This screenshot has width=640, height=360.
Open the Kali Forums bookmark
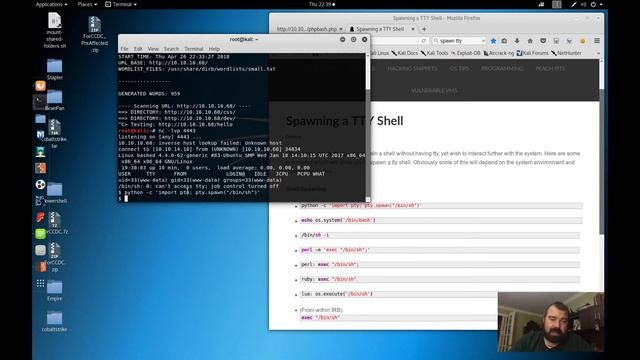[x=532, y=53]
